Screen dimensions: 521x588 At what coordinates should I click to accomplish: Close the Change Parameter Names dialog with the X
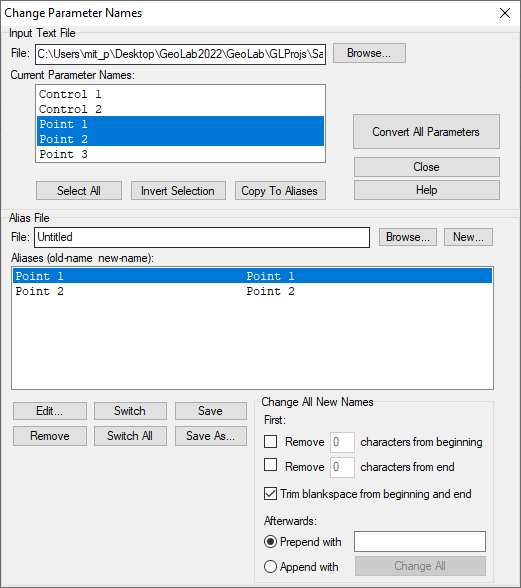[x=505, y=13]
